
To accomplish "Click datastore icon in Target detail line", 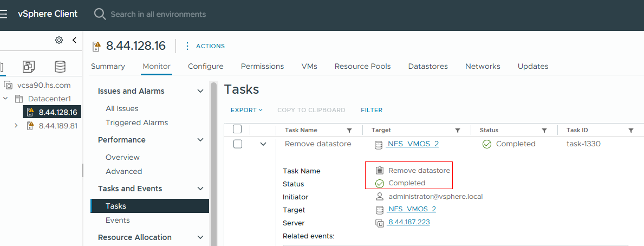I will pos(380,210).
